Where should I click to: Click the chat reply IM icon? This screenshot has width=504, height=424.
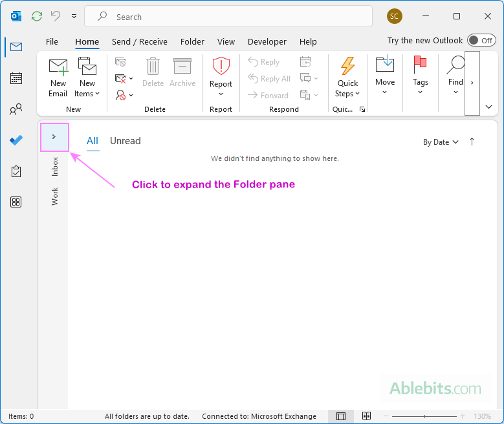tap(309, 78)
